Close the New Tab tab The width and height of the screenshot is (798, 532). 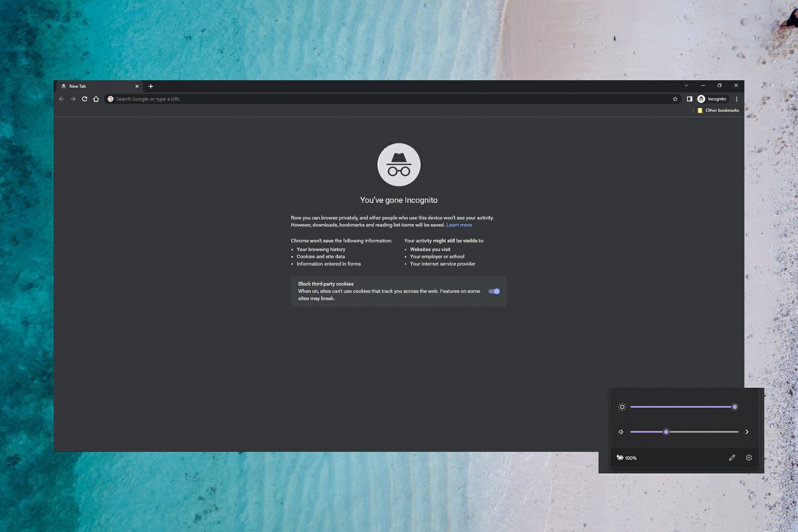[137, 86]
